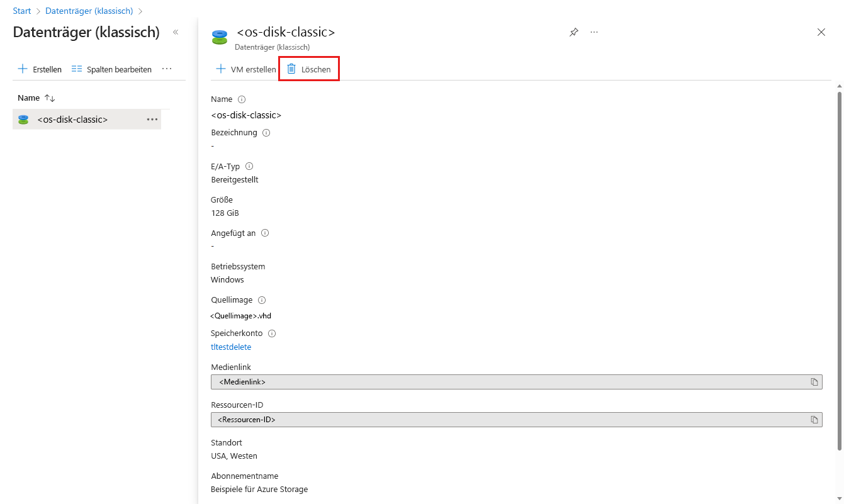Show info tooltip for Speicherkonto
This screenshot has height=504, width=844.
[x=272, y=333]
